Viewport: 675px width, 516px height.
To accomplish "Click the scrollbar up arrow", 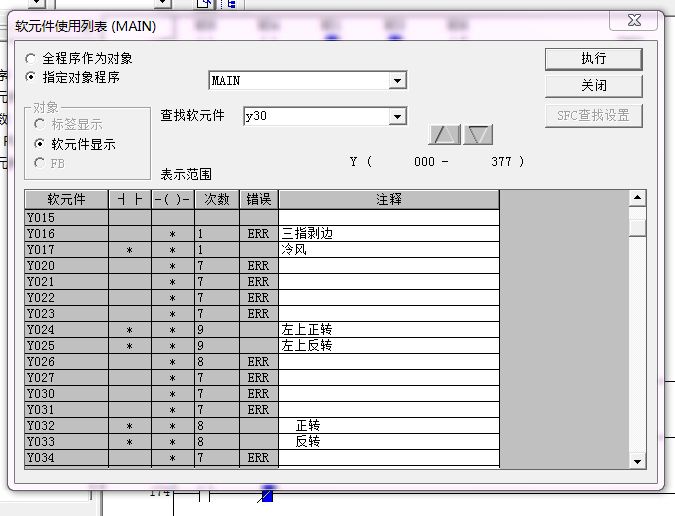I will [x=637, y=198].
